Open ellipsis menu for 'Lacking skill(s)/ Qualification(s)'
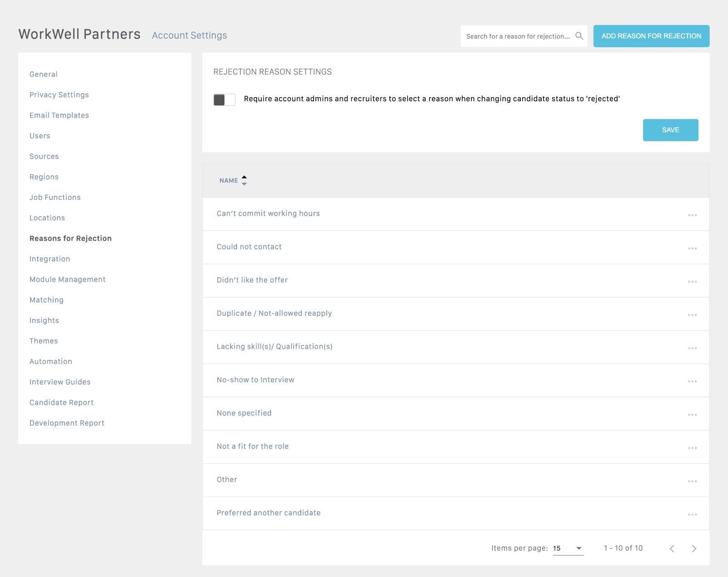 coord(692,348)
